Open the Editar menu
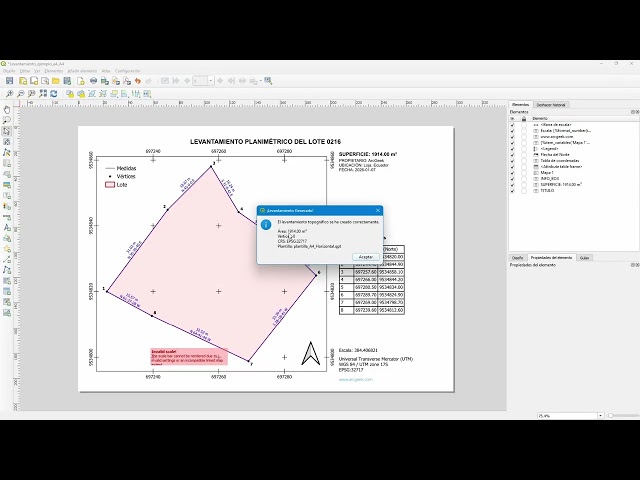 coord(25,71)
